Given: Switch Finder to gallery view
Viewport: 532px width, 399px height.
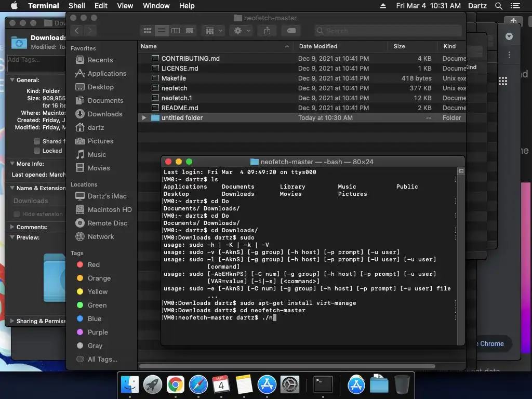Looking at the screenshot, I should 190,31.
